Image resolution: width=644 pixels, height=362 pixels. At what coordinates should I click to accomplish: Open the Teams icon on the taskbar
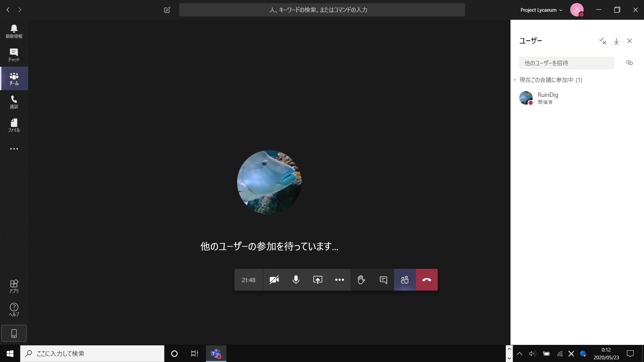(x=216, y=353)
